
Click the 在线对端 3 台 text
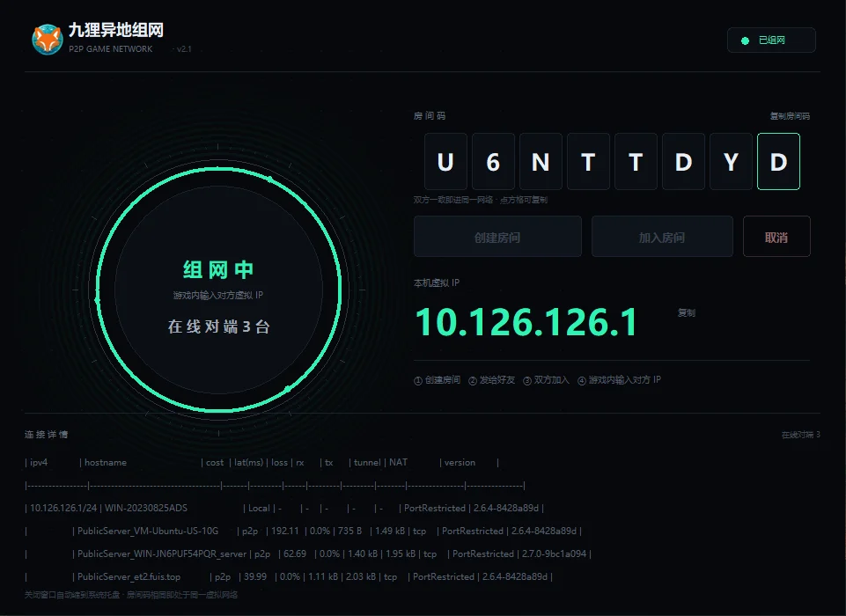(x=218, y=326)
